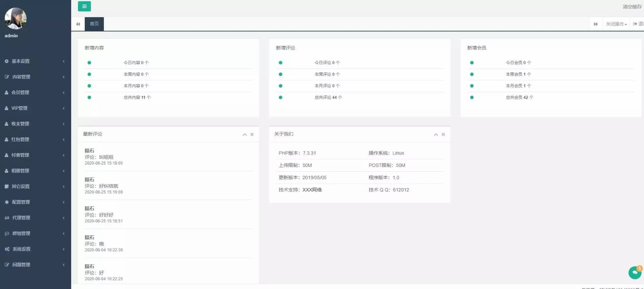Image resolution: width=644 pixels, height=289 pixels.
Task: Collapse the 最新评论 panel
Action: point(245,134)
